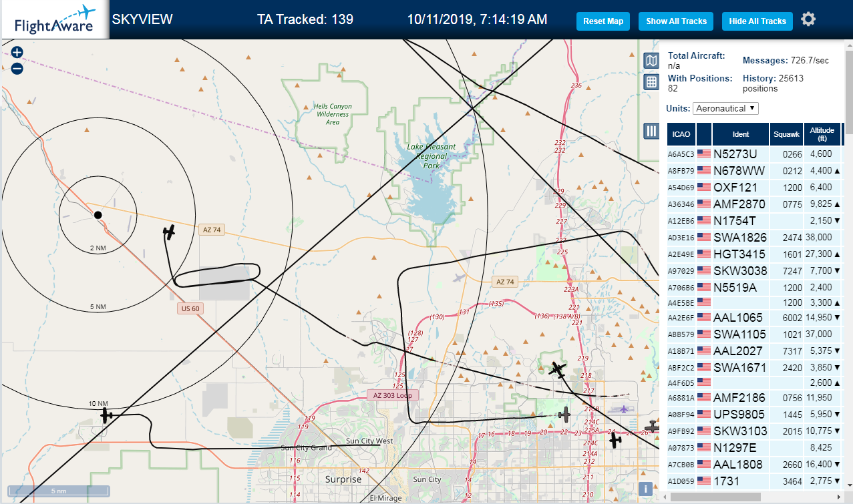This screenshot has height=504, width=853.
Task: Click TA Tracked: 139 text
Action: (x=305, y=19)
